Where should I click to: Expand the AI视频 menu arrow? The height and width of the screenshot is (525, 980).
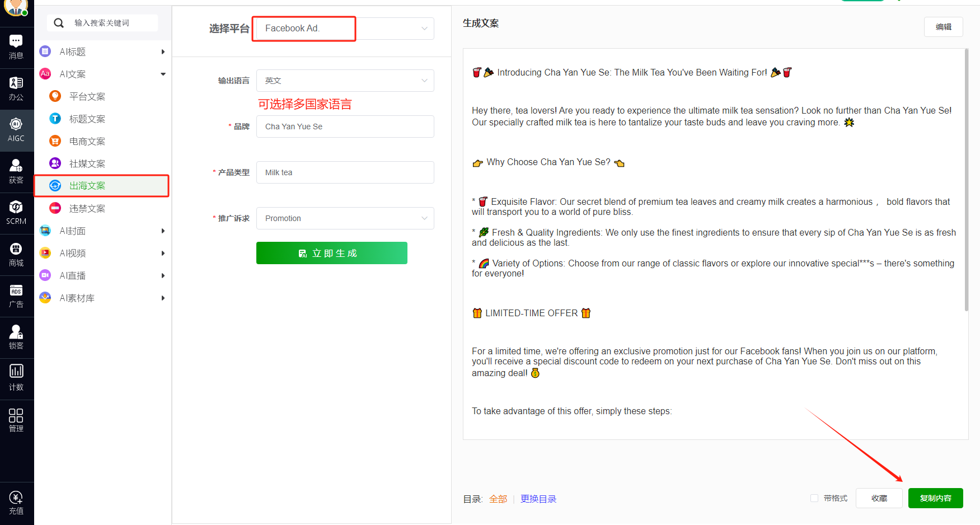pos(163,253)
